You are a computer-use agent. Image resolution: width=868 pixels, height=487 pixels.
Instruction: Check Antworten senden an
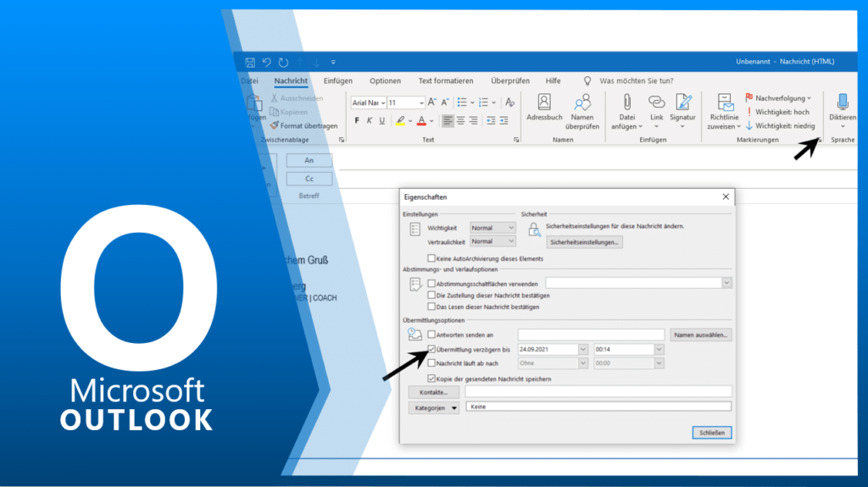pos(431,335)
